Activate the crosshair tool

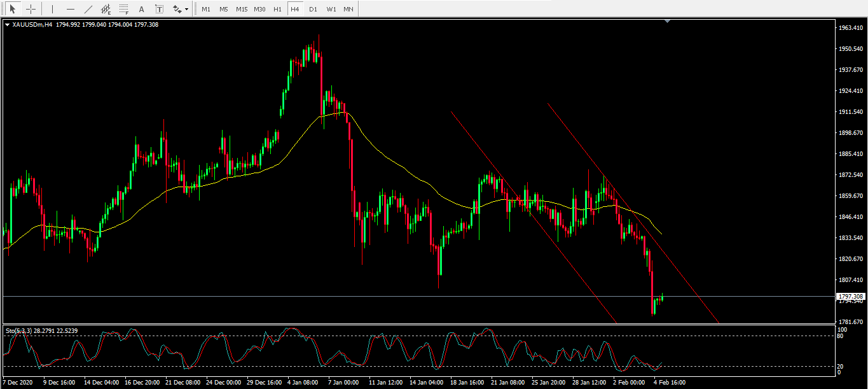click(30, 10)
